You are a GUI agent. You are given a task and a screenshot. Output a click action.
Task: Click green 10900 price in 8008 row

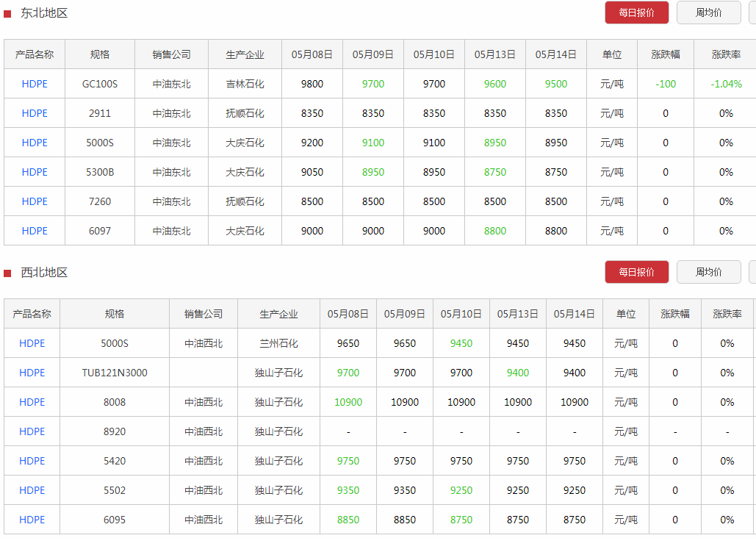tap(348, 403)
